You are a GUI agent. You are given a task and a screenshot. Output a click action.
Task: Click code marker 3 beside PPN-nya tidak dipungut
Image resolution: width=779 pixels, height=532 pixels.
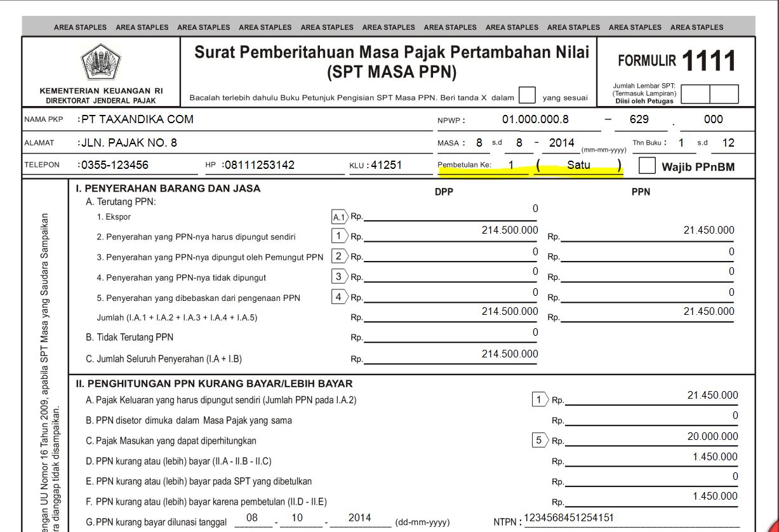tap(340, 277)
